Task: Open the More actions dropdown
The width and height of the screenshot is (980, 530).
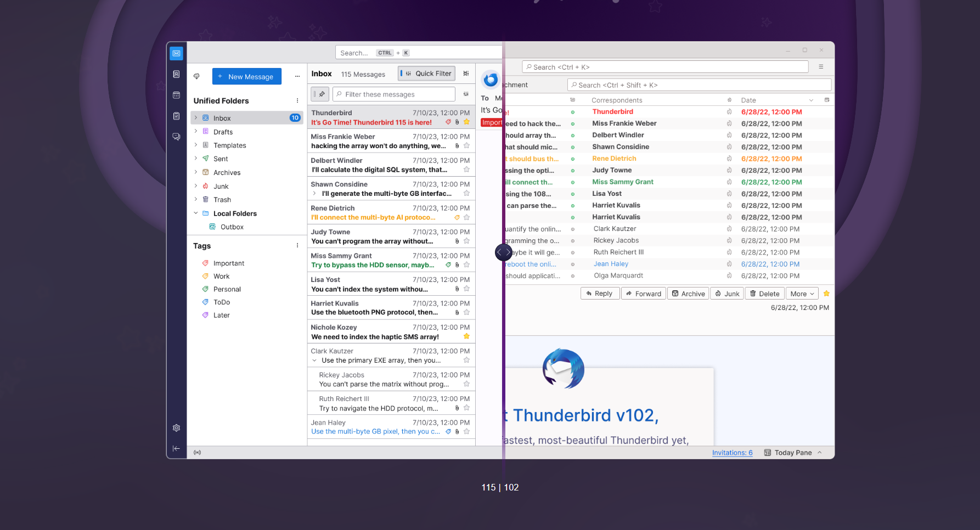Action: pyautogui.click(x=802, y=293)
